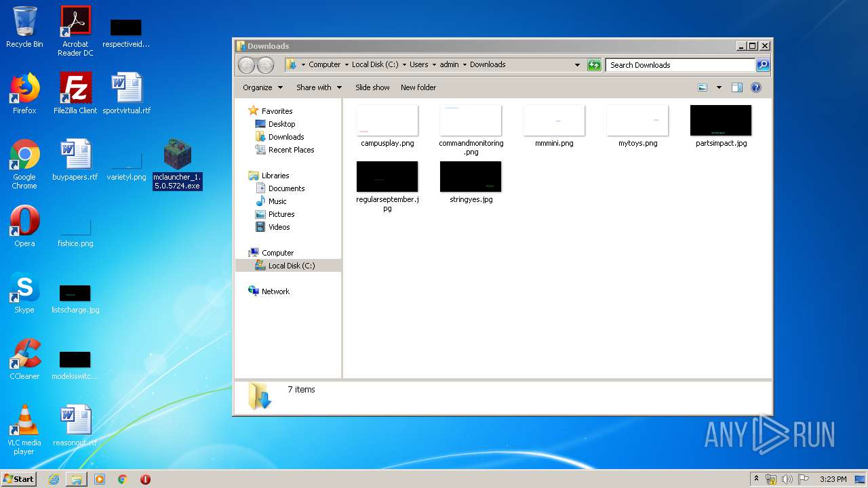
Task: Click New folder button
Action: tap(418, 87)
